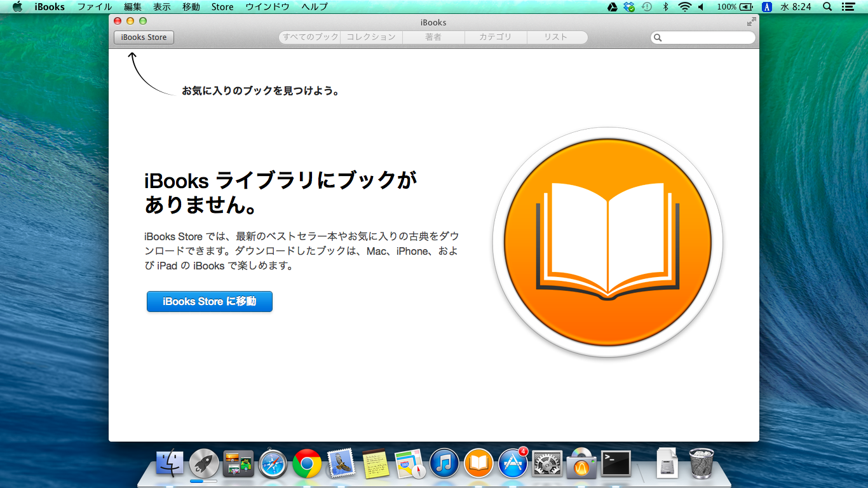
Task: Open the Trash in the Dock
Action: coord(702,463)
